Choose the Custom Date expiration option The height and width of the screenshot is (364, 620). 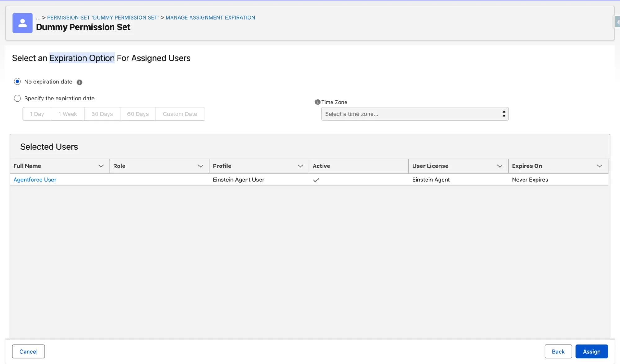(x=180, y=114)
